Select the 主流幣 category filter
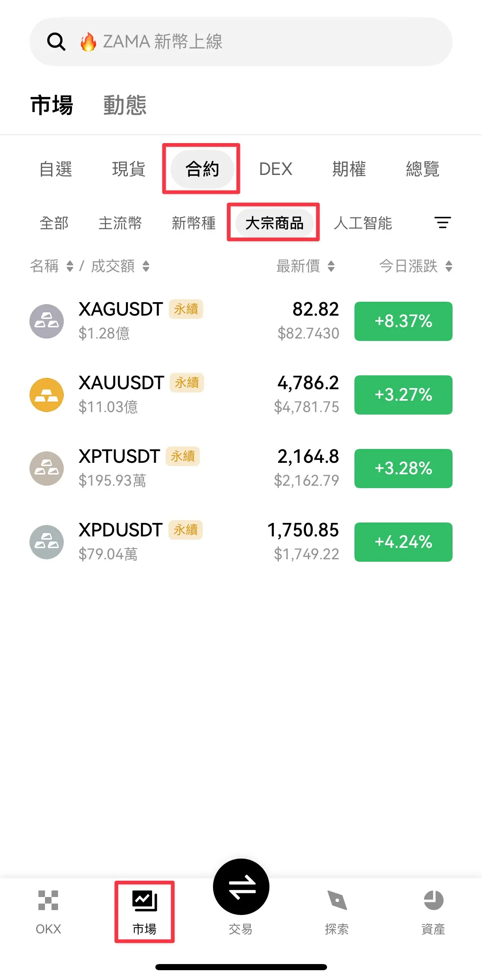The width and height of the screenshot is (482, 980). click(x=120, y=223)
